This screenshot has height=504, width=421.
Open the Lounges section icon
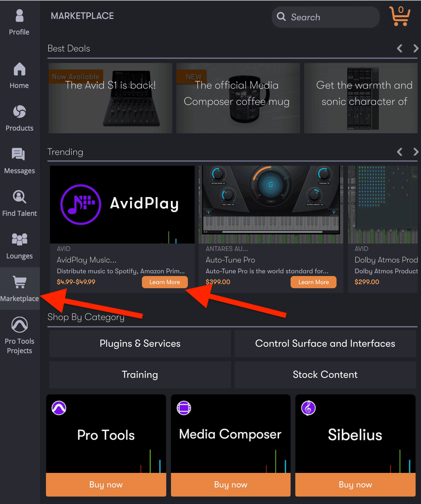click(x=19, y=239)
